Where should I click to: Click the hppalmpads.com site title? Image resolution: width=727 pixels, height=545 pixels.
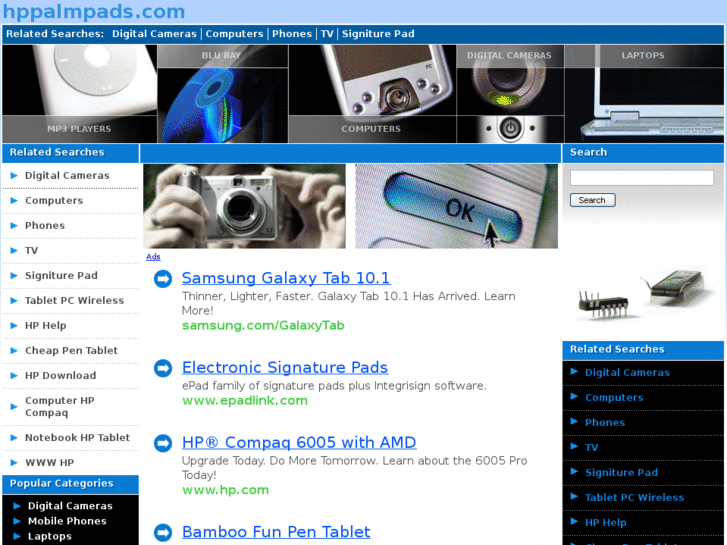click(94, 11)
